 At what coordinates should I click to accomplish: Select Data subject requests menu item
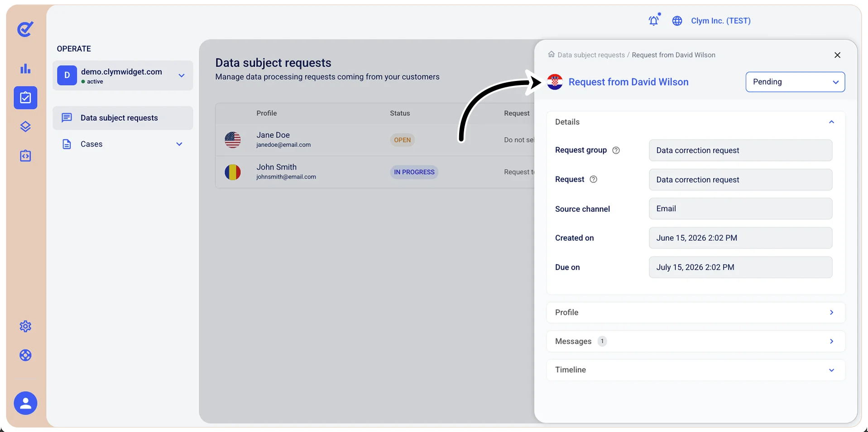point(123,118)
